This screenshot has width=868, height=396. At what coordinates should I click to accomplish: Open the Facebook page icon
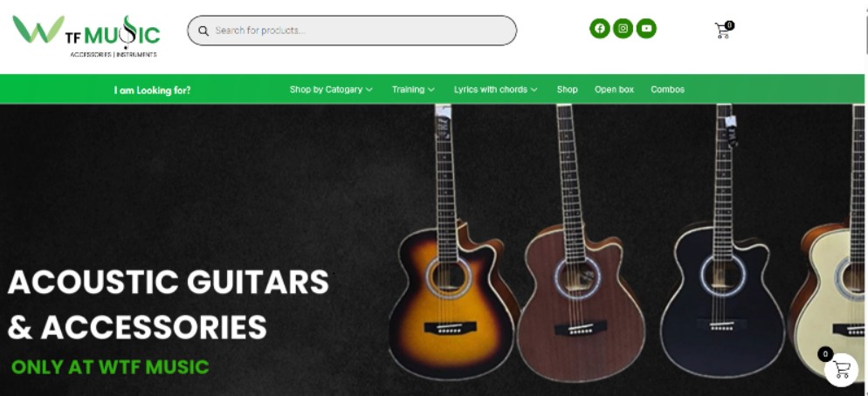600,28
